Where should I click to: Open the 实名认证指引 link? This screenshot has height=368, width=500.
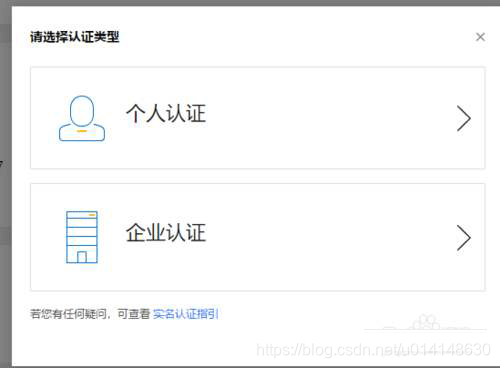point(186,314)
